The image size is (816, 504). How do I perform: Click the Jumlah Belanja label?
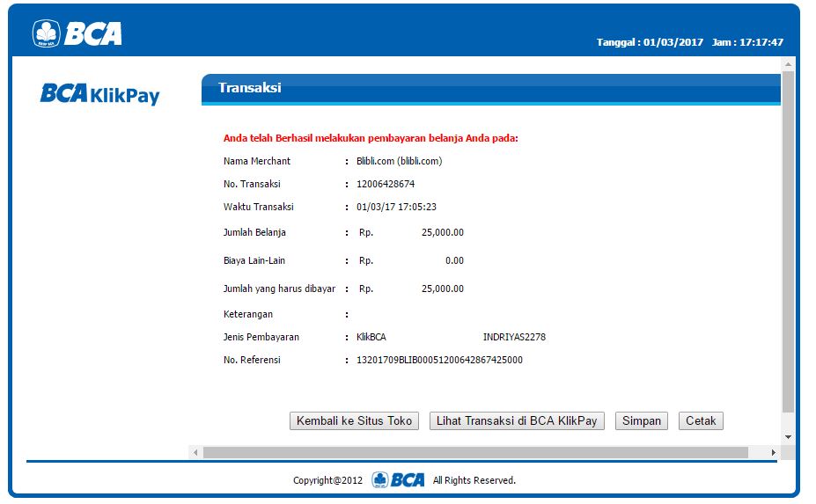[x=254, y=232]
